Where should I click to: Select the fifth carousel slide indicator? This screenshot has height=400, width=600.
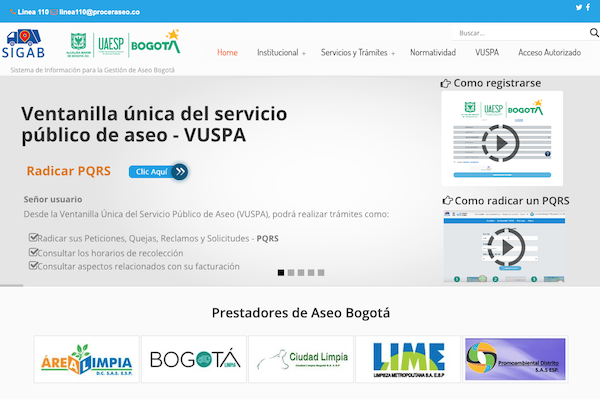point(321,273)
